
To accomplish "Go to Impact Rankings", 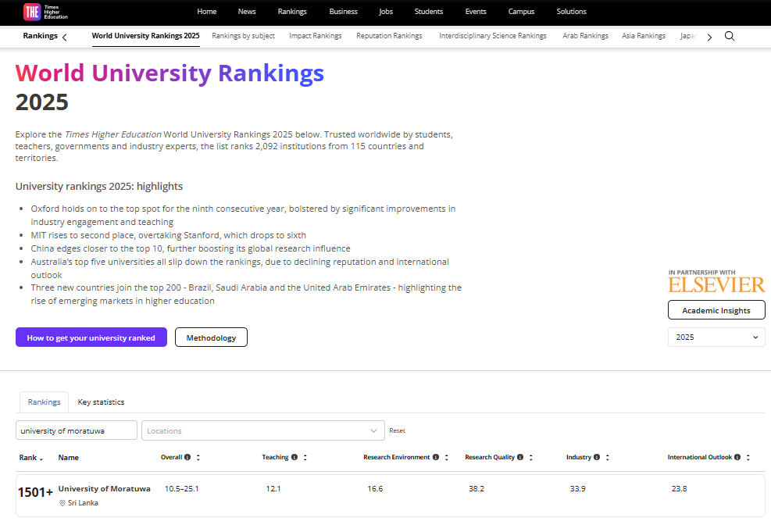I will 315,36.
